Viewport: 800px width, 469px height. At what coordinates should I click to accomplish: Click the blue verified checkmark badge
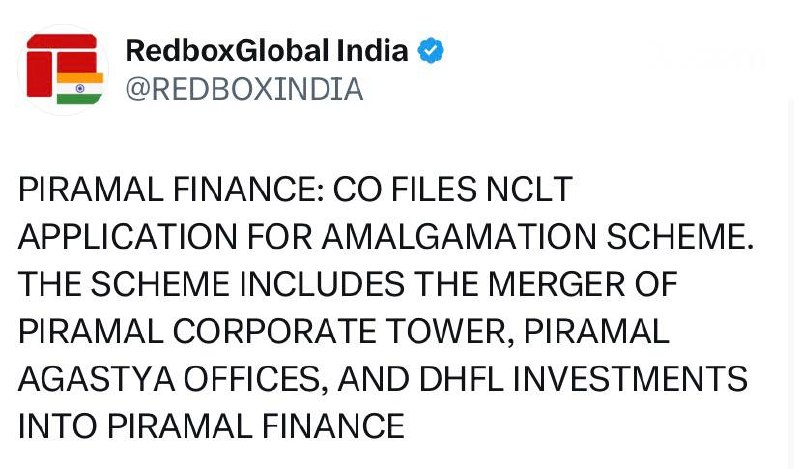click(431, 51)
